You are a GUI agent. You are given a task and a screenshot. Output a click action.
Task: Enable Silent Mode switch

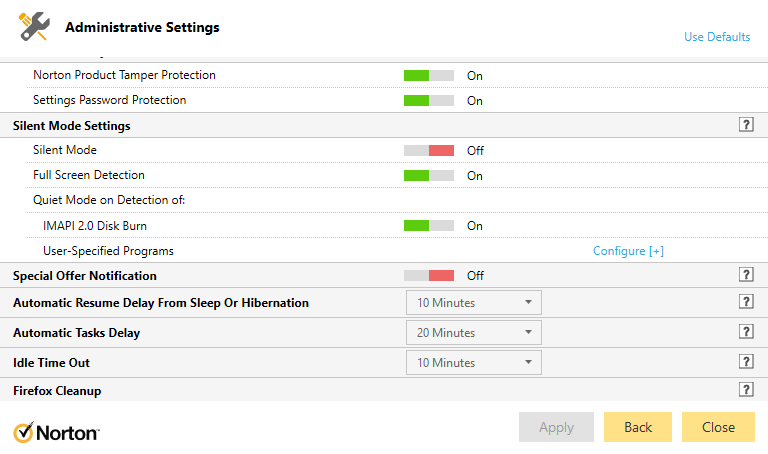click(428, 150)
